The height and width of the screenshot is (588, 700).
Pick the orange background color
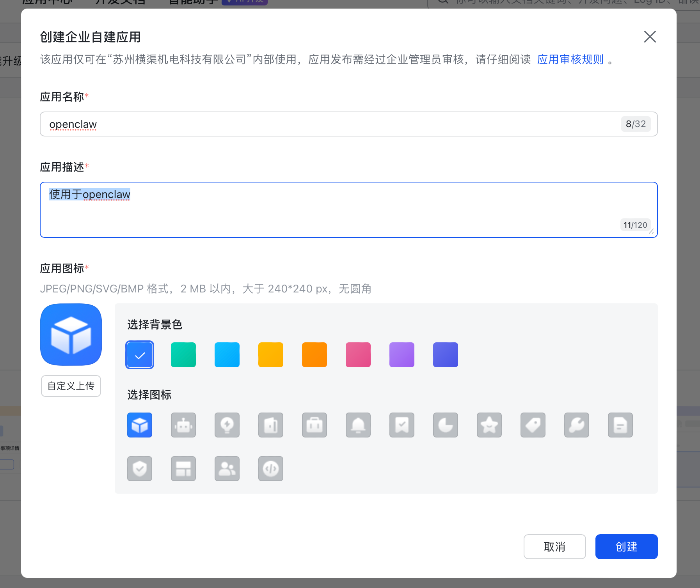314,354
